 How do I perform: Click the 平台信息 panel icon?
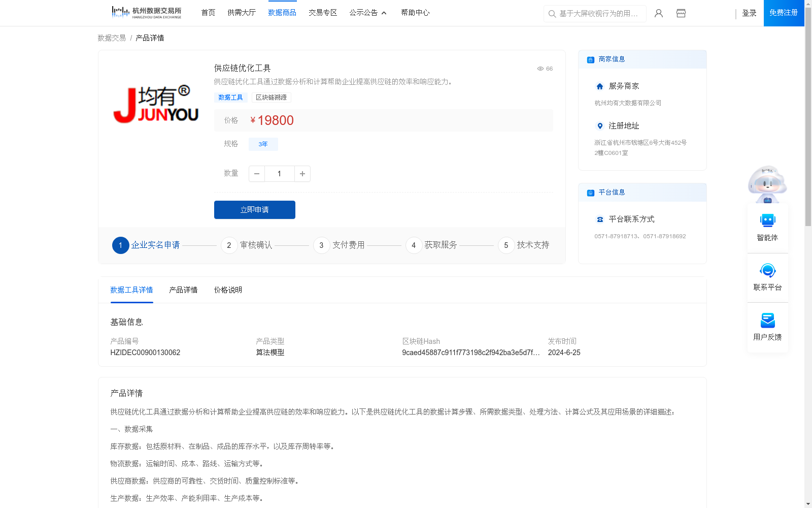591,193
